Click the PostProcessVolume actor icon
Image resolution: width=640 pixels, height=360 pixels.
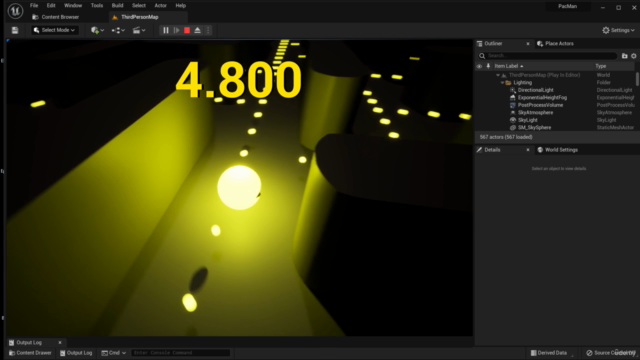[x=513, y=105]
